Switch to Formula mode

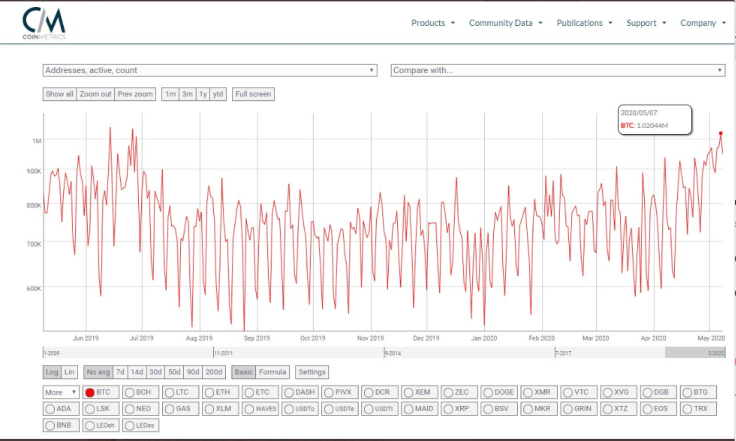pyautogui.click(x=273, y=372)
